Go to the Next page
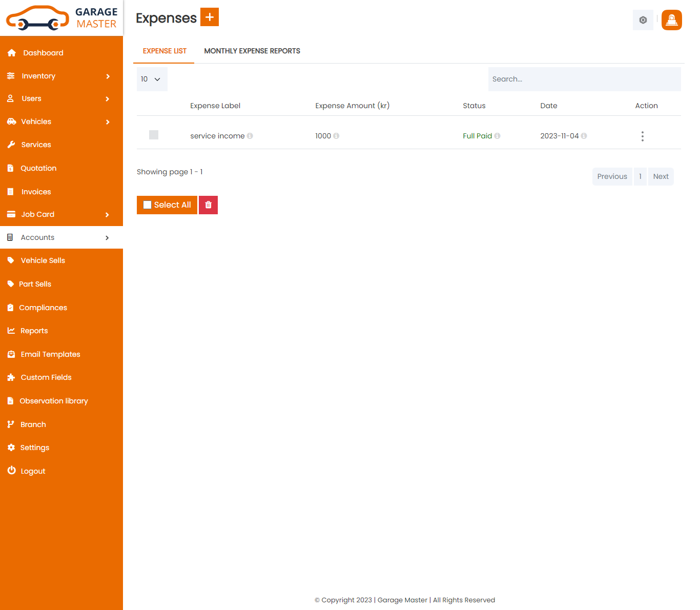The width and height of the screenshot is (700, 610). 661,176
